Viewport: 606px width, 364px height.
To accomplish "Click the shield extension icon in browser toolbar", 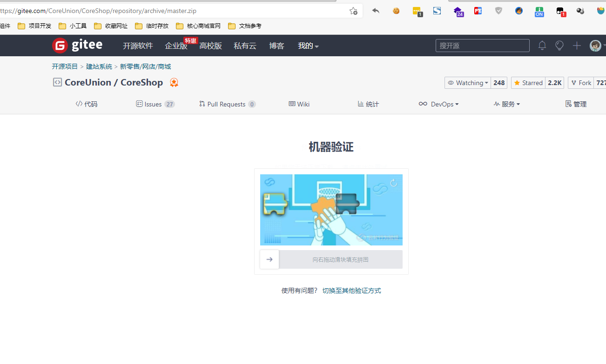I will coord(498,11).
